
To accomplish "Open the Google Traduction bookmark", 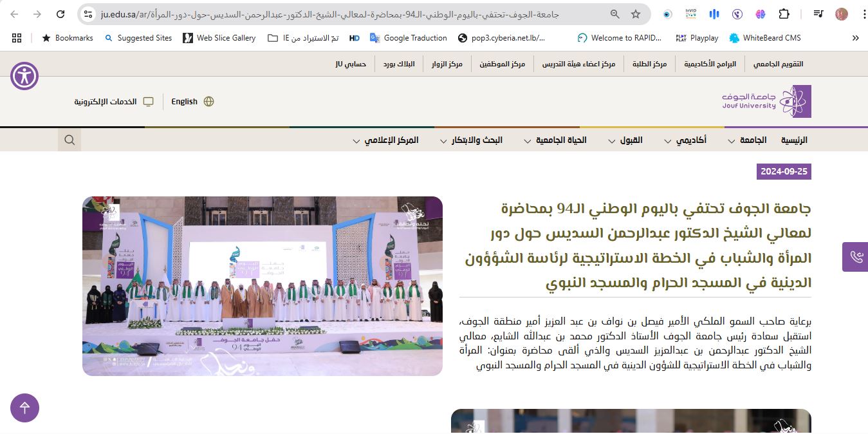I will click(x=408, y=38).
